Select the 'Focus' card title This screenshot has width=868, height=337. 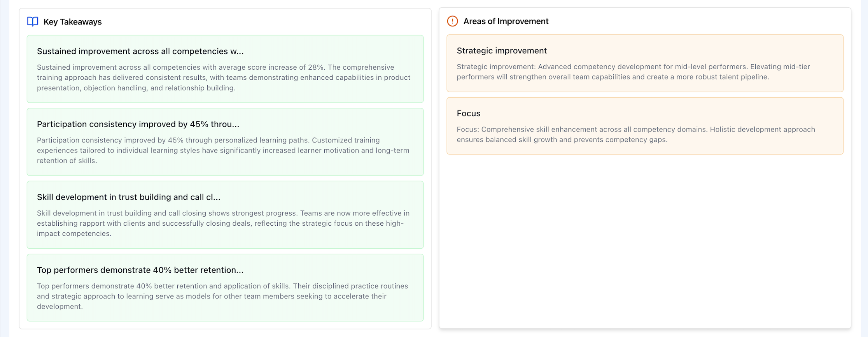(468, 113)
